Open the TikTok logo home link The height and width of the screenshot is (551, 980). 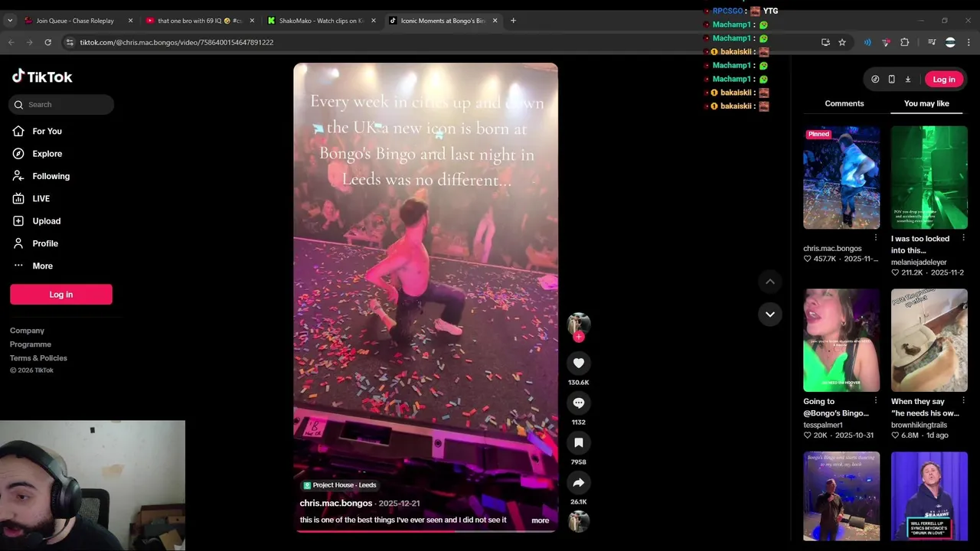click(42, 77)
